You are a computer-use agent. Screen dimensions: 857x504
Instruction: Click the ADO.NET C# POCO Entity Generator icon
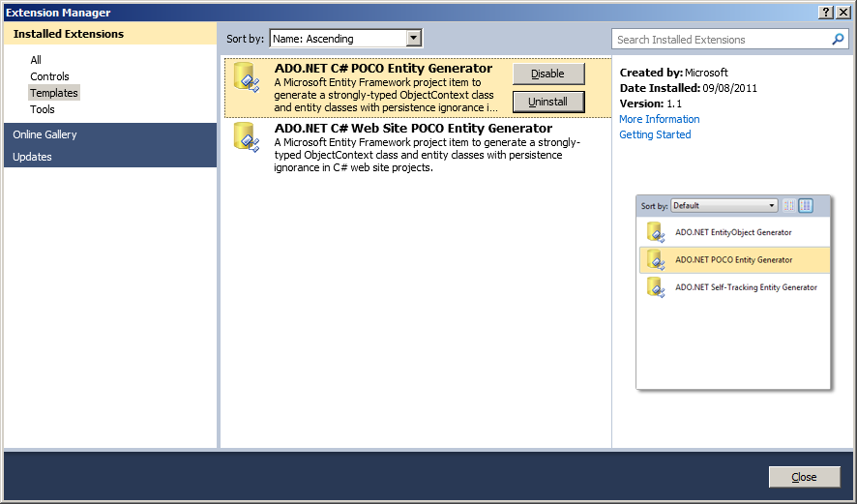247,79
